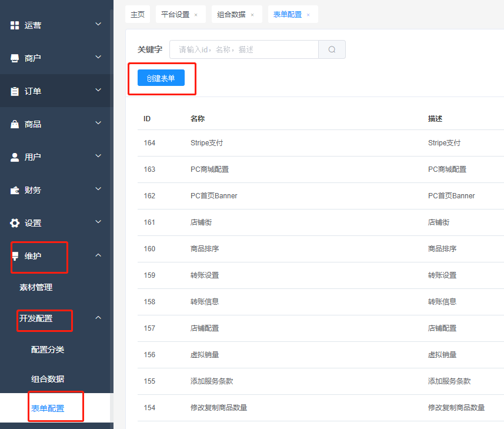Image resolution: width=504 pixels, height=429 pixels.
Task: Focus the 关键字 search input field
Action: 244,49
